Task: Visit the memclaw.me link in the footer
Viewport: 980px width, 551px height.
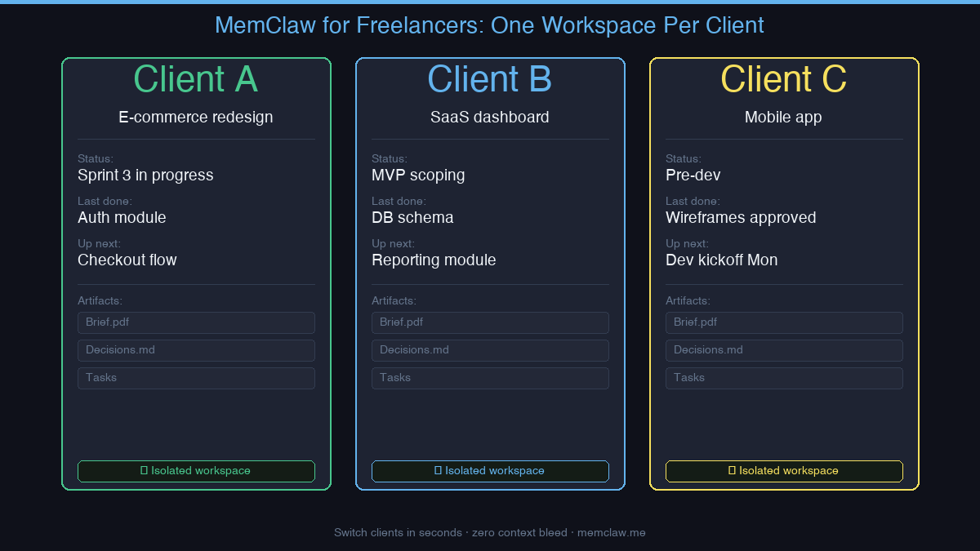Action: coord(612,532)
